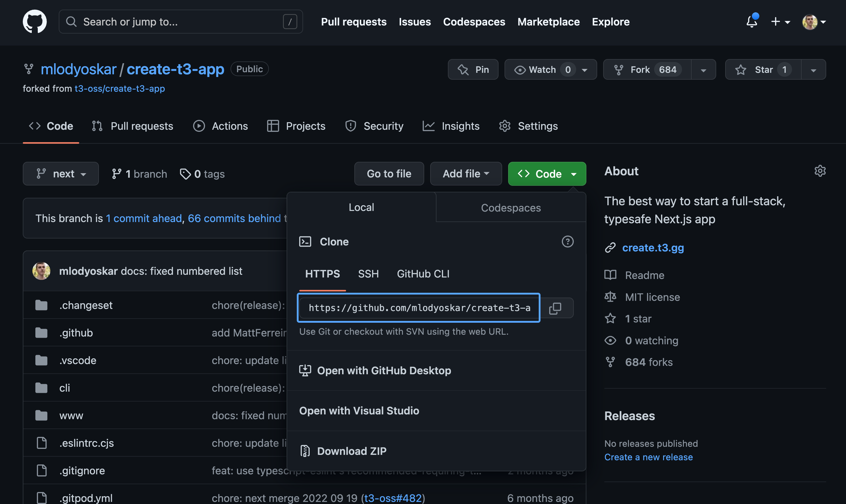Select the SSH clone option
Screen dimensions: 846x504
point(368,274)
